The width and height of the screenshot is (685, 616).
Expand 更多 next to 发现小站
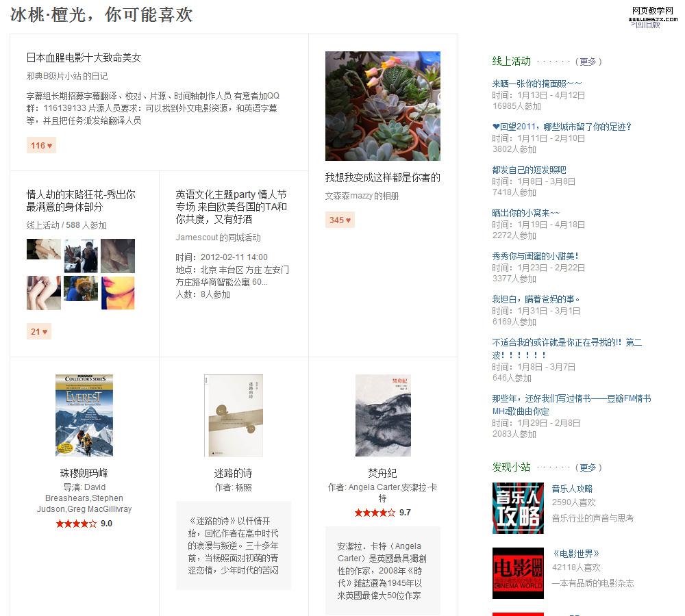tap(588, 467)
